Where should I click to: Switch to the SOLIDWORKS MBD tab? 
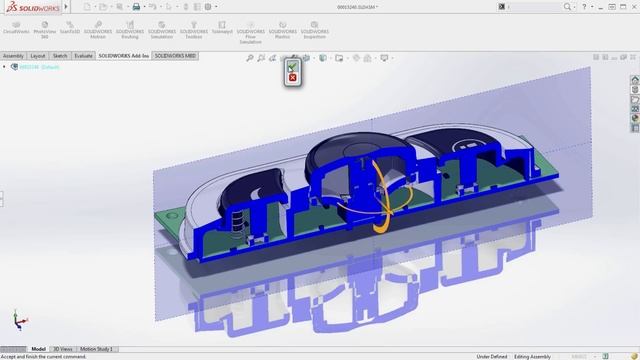(x=175, y=56)
